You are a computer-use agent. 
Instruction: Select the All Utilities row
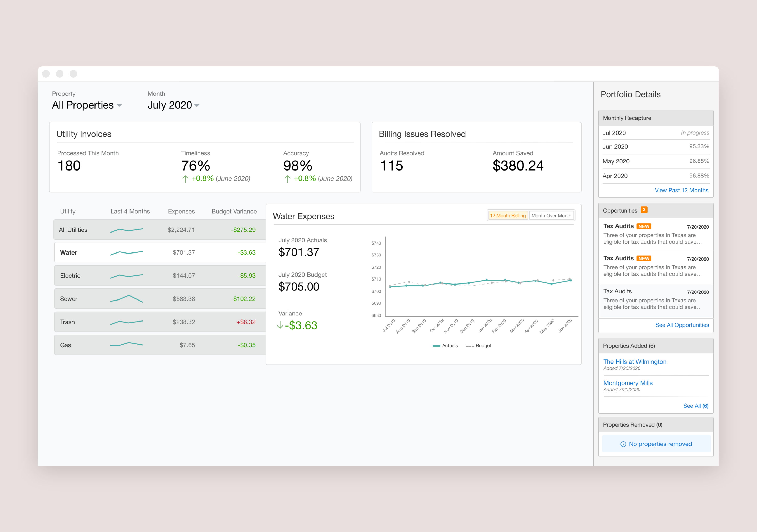[73, 230]
